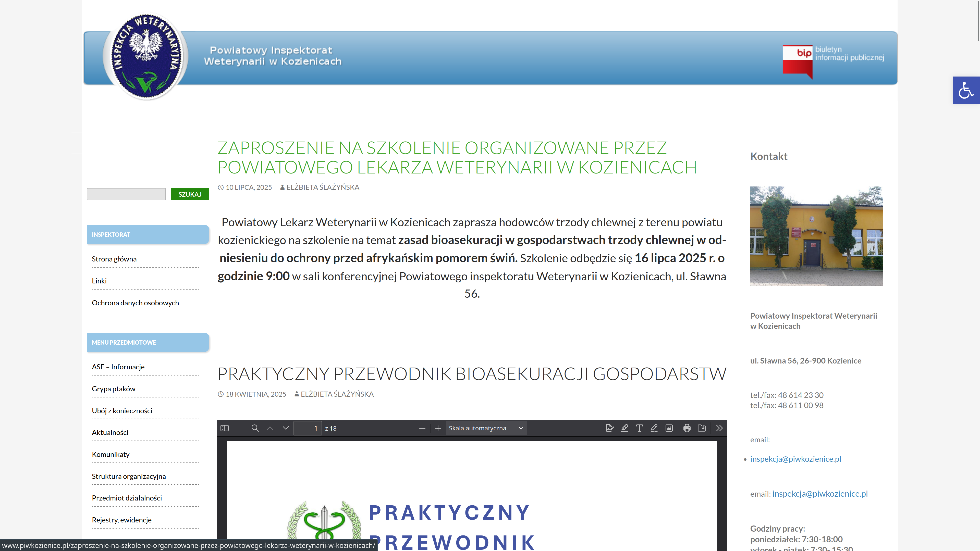Open the Grypa ptaków menu item

(x=113, y=389)
